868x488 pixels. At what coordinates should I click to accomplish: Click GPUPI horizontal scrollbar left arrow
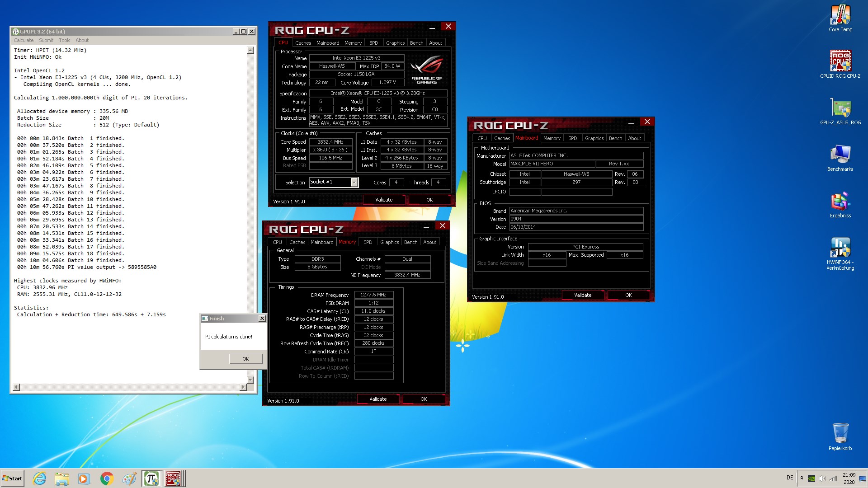(x=16, y=387)
